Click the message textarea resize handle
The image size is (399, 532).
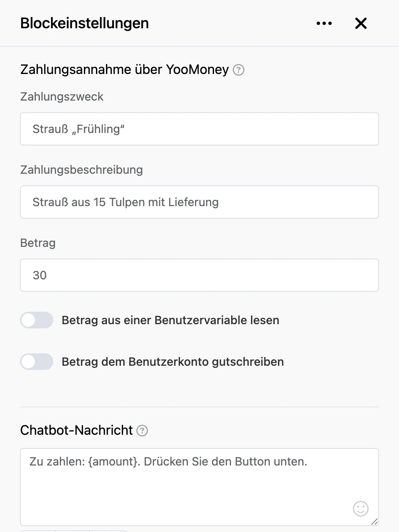point(374,522)
